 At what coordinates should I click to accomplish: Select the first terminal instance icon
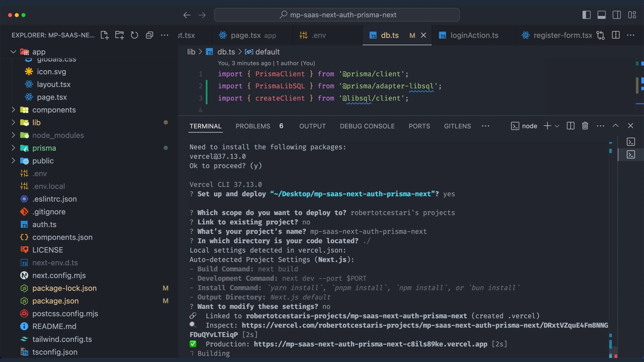(631, 142)
